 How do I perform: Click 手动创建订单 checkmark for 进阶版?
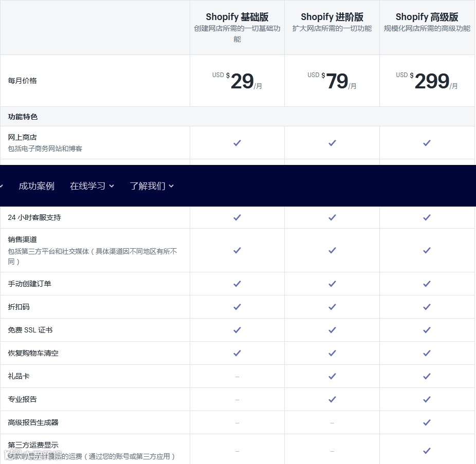(x=332, y=284)
